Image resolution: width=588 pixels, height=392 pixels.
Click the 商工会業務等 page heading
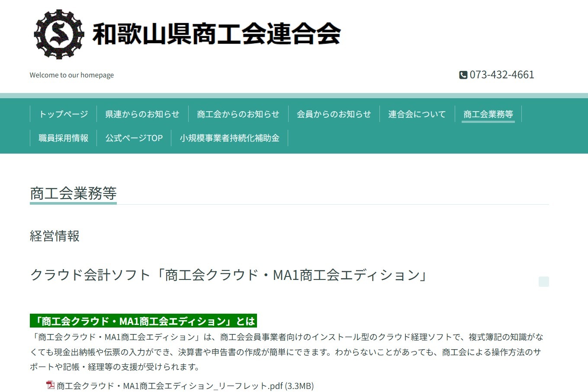pyautogui.click(x=73, y=193)
